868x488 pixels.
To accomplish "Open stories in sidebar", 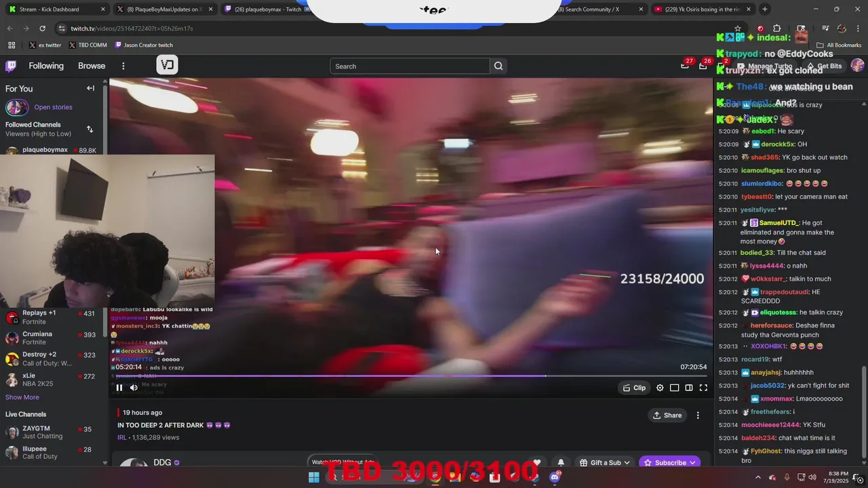I will pos(53,107).
